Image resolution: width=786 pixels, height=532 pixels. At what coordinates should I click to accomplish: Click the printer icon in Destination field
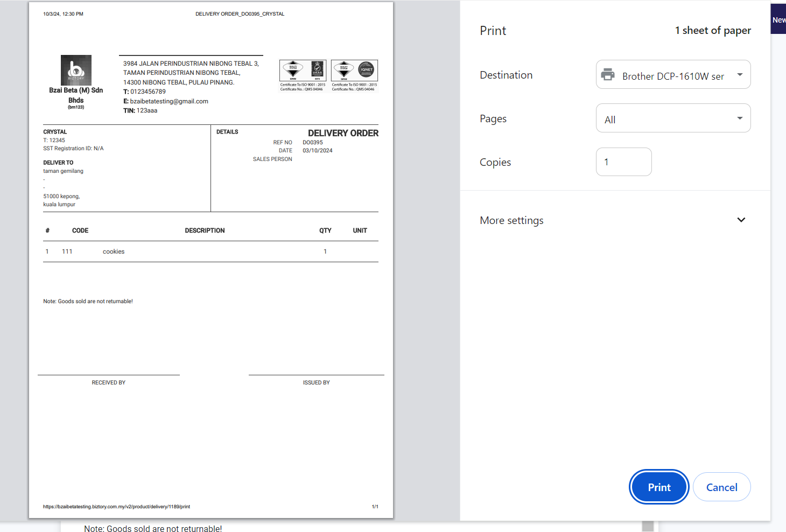(x=608, y=74)
